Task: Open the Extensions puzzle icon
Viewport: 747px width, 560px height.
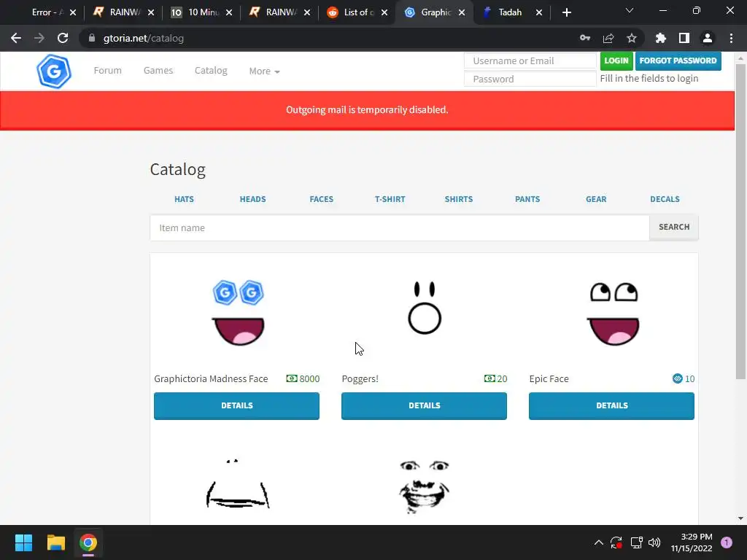Action: [x=661, y=38]
